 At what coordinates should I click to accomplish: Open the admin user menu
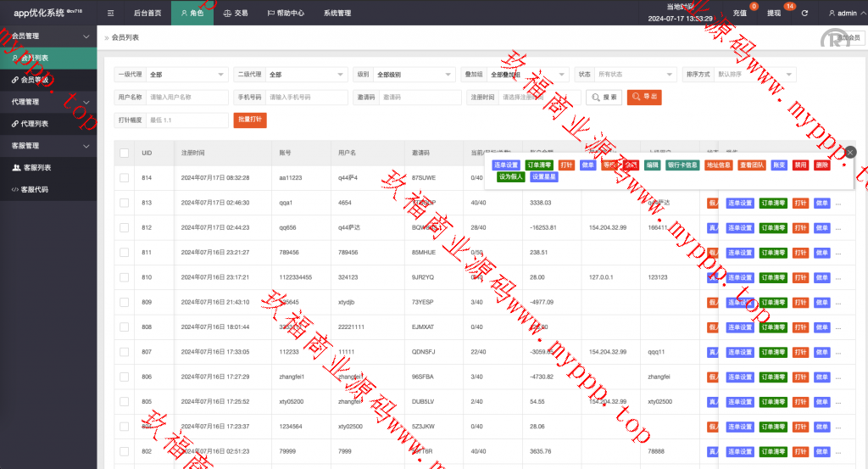coord(842,14)
